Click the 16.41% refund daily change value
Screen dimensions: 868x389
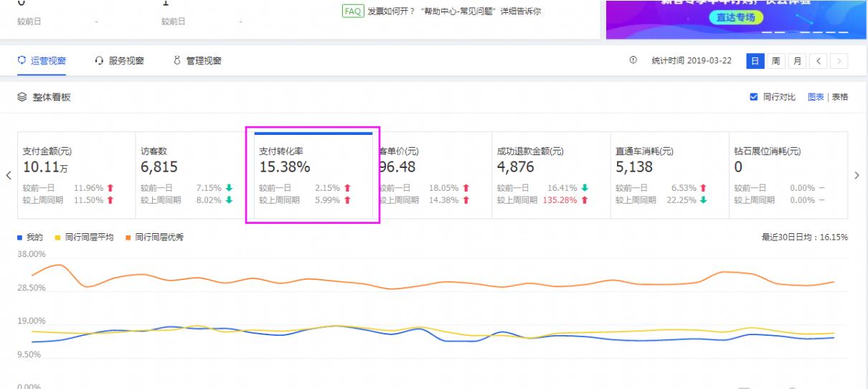[562, 188]
